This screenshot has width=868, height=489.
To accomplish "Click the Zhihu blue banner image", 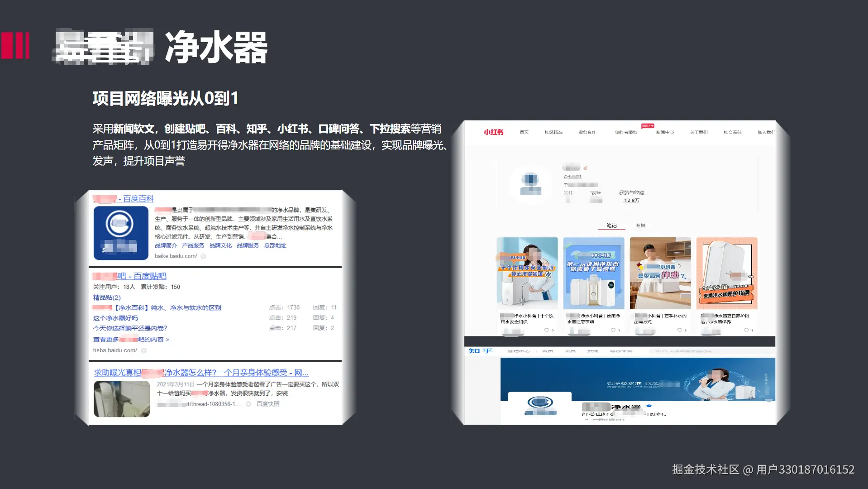I will click(x=638, y=379).
